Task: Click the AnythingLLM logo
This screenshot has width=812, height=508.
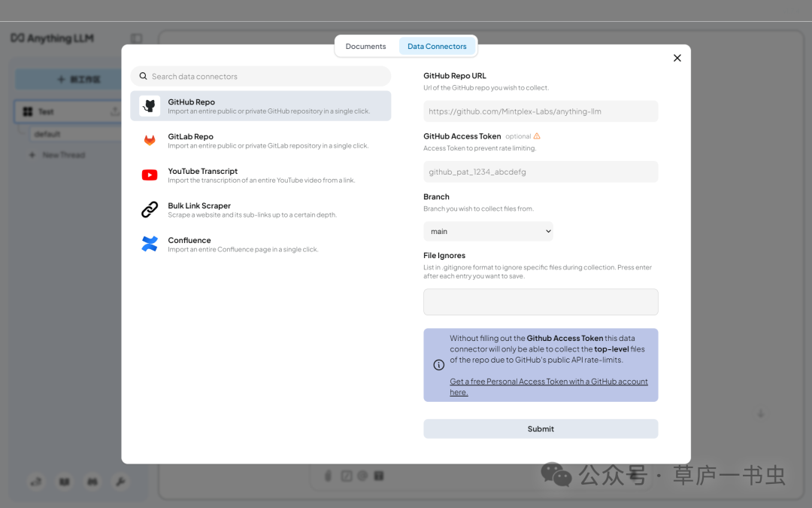Action: pos(53,38)
